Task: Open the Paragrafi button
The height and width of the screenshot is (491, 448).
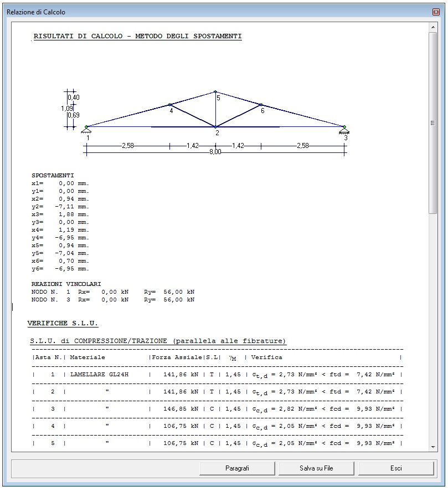Action: click(237, 468)
